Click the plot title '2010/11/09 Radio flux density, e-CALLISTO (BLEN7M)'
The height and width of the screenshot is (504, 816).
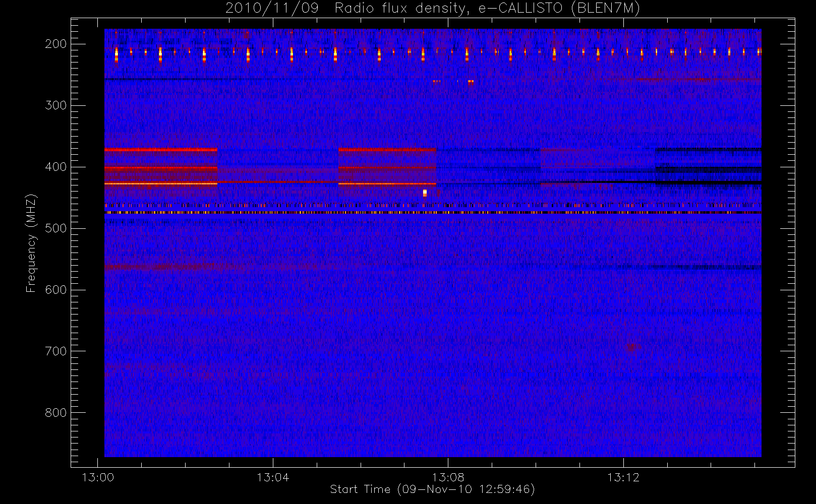click(432, 9)
